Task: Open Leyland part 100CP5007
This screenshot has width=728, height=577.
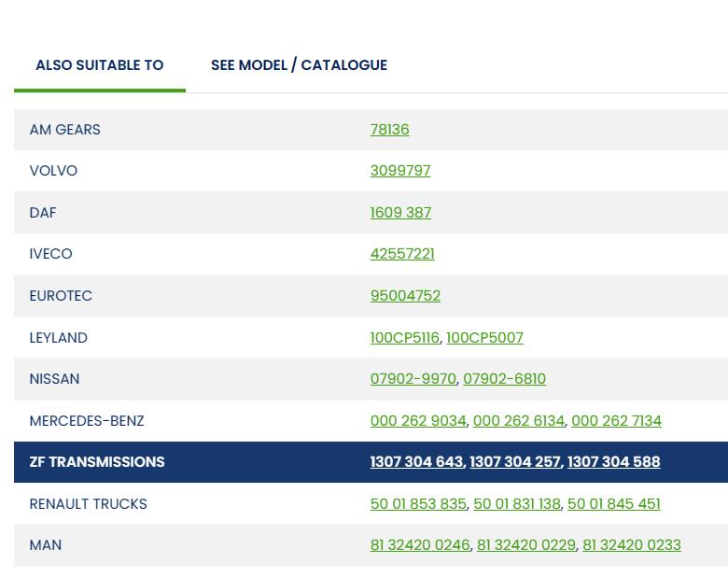Action: point(484,338)
